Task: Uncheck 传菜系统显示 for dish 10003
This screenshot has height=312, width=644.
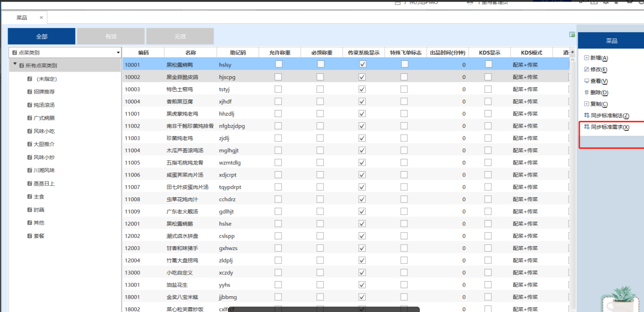Action: pyautogui.click(x=362, y=89)
